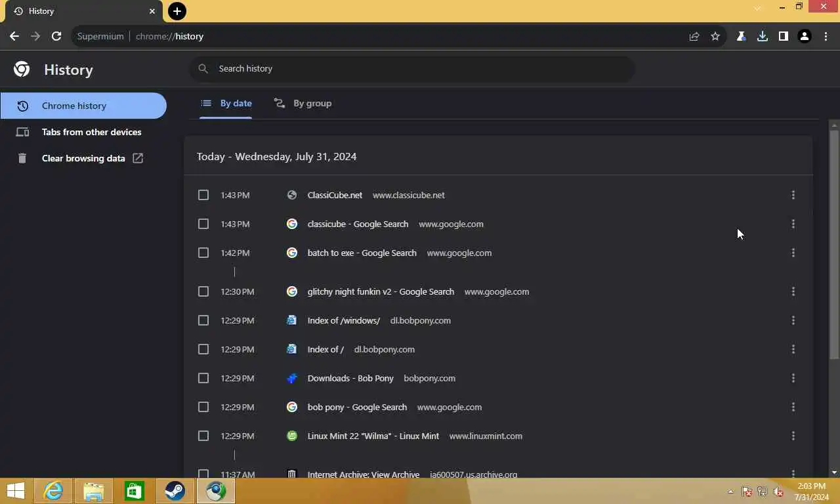The width and height of the screenshot is (840, 504).
Task: Open actions menu for Linux Mint 22 entry
Action: (x=793, y=436)
